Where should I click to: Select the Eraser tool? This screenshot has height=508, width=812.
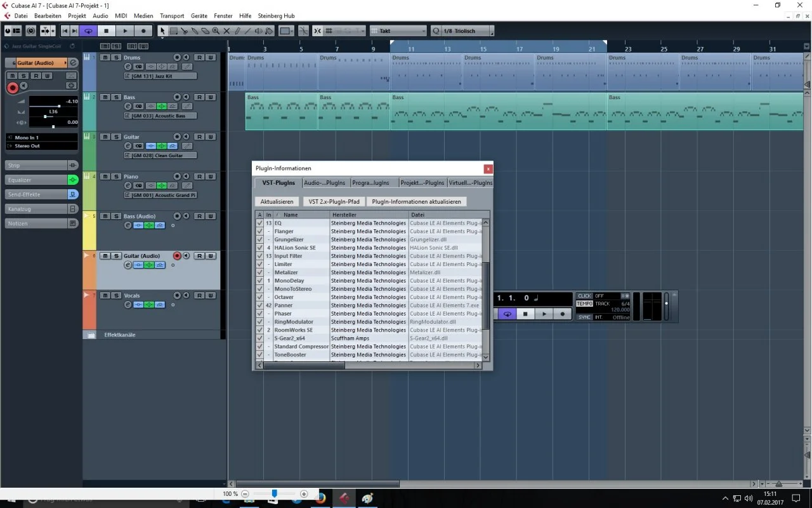pyautogui.click(x=206, y=30)
